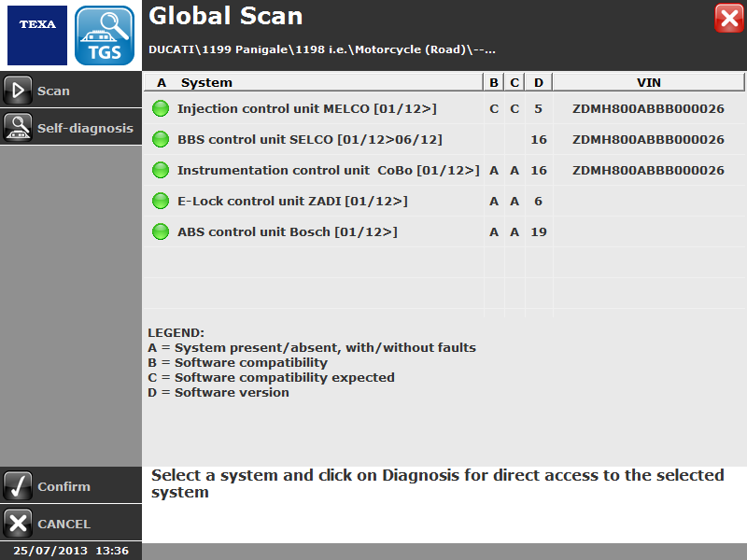Click legend line D = Software version

218,392
